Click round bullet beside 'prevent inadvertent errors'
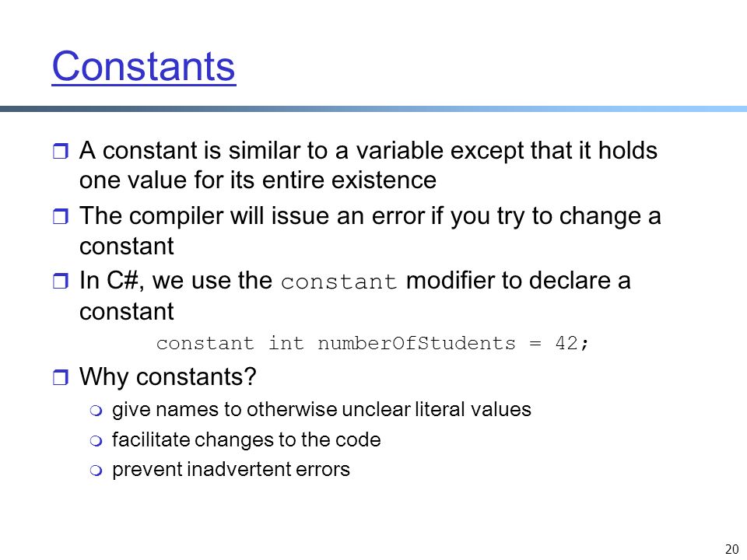The image size is (747, 560). coord(96,471)
